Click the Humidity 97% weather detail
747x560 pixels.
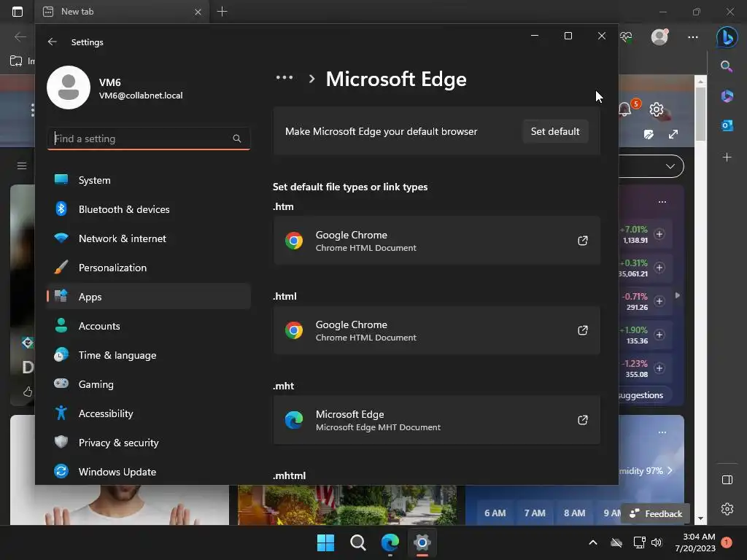pyautogui.click(x=645, y=470)
